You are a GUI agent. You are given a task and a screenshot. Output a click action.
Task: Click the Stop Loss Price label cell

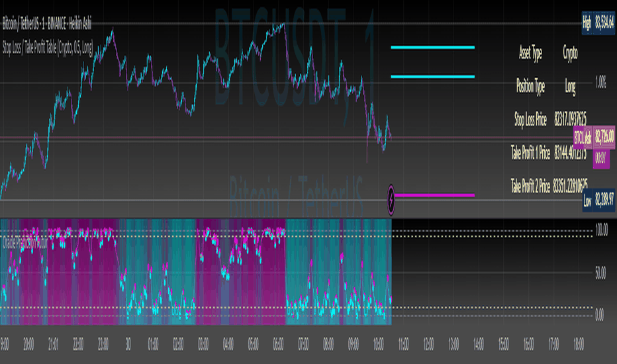tap(530, 119)
